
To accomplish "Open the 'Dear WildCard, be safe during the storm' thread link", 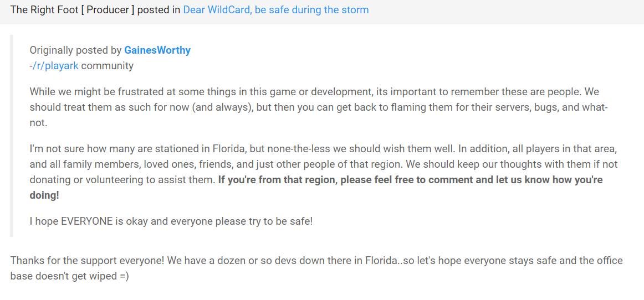I will 275,10.
